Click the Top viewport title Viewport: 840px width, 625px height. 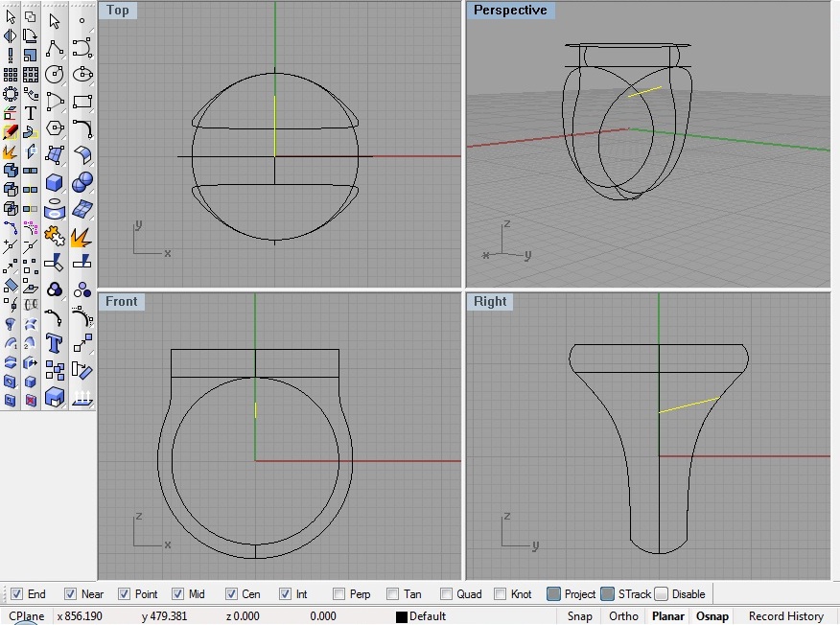[x=118, y=11]
